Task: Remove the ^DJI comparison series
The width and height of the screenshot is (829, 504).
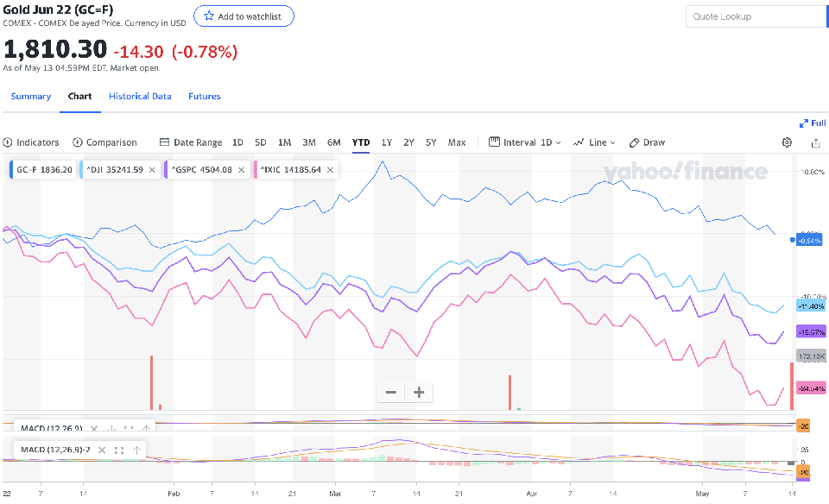Action: tap(152, 170)
